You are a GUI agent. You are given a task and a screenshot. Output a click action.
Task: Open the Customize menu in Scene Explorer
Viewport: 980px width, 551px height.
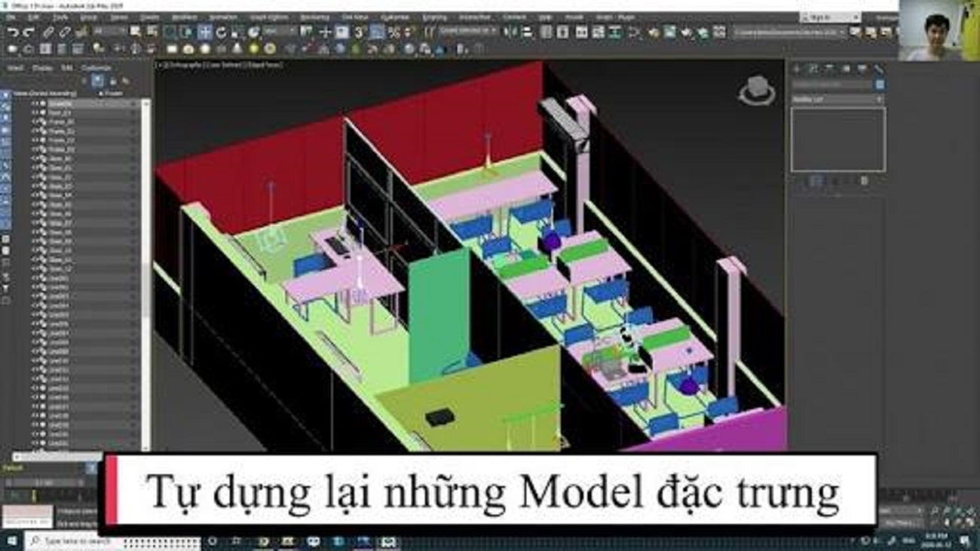96,67
